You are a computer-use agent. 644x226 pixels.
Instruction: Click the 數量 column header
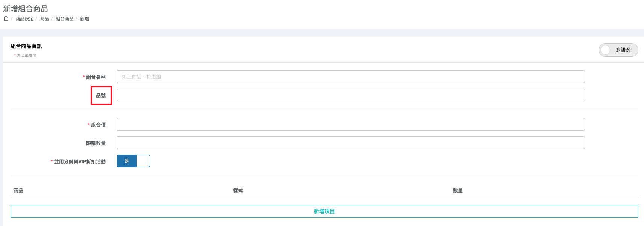458,191
